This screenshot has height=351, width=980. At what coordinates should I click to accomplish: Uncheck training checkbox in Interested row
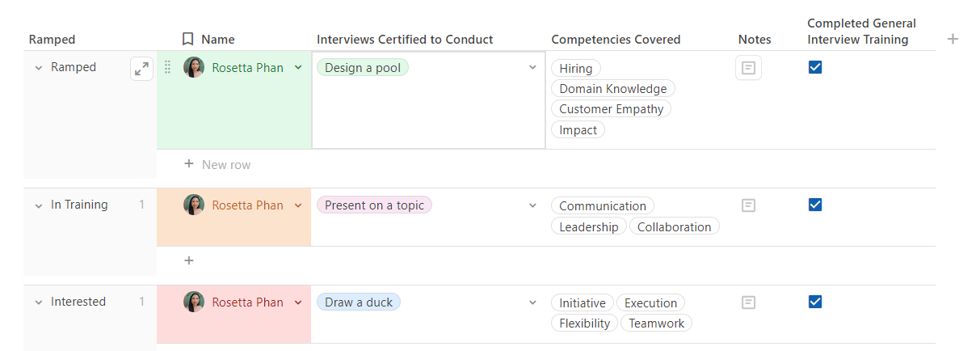click(814, 302)
